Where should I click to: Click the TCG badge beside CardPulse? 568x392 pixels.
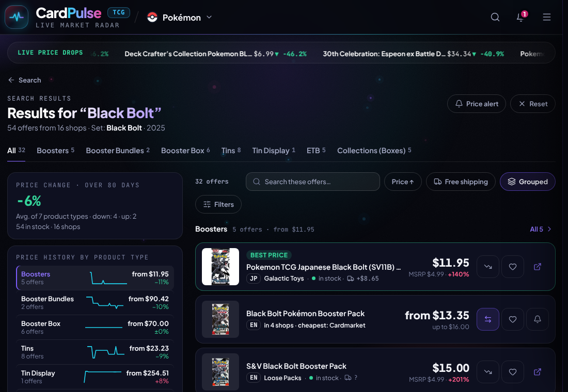(119, 12)
